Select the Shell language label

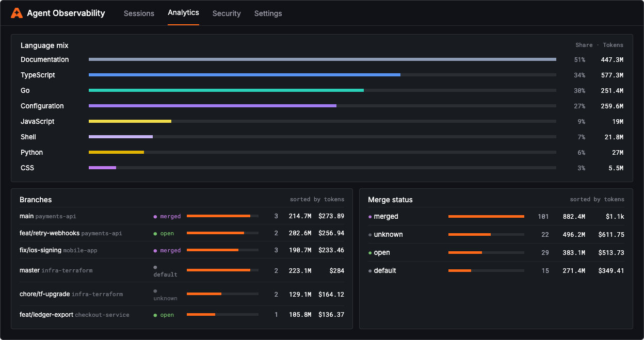click(x=28, y=137)
